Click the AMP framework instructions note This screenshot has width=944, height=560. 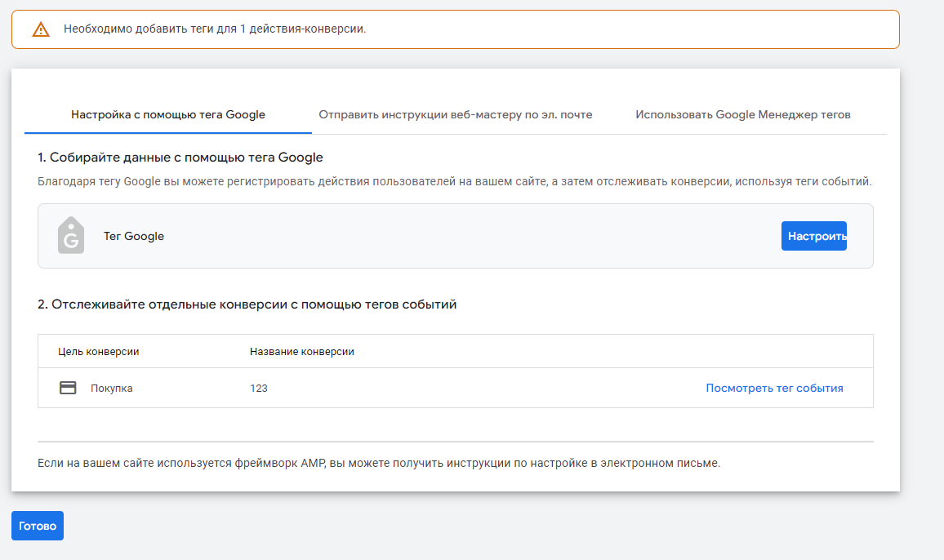point(379,463)
